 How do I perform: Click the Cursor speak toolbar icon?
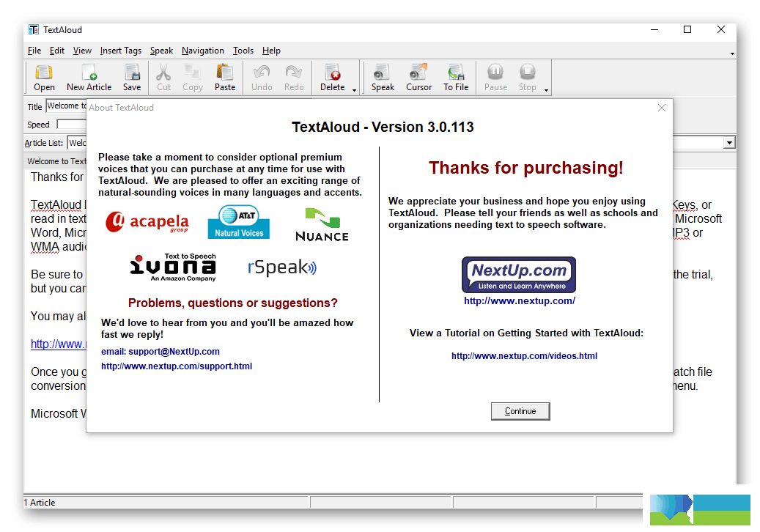click(418, 78)
